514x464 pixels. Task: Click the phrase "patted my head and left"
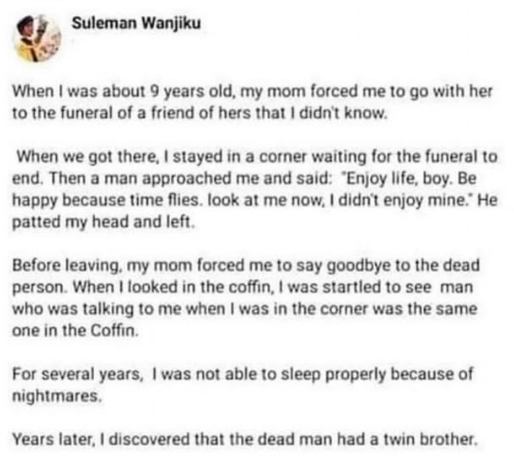coord(101,222)
